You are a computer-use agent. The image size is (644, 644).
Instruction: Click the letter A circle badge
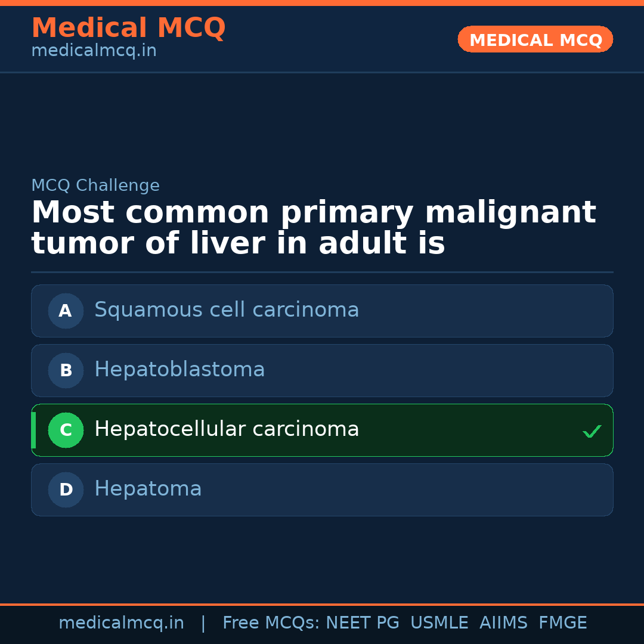(x=66, y=311)
